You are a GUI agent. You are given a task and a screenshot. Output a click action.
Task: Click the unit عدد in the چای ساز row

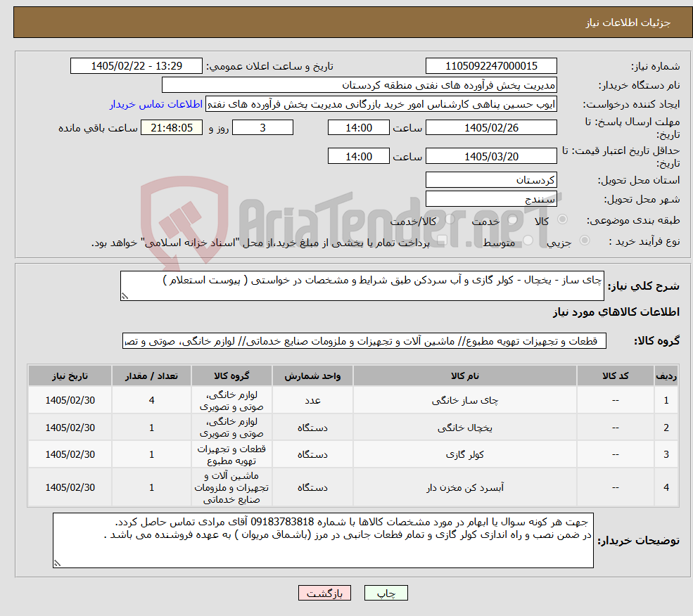point(312,400)
